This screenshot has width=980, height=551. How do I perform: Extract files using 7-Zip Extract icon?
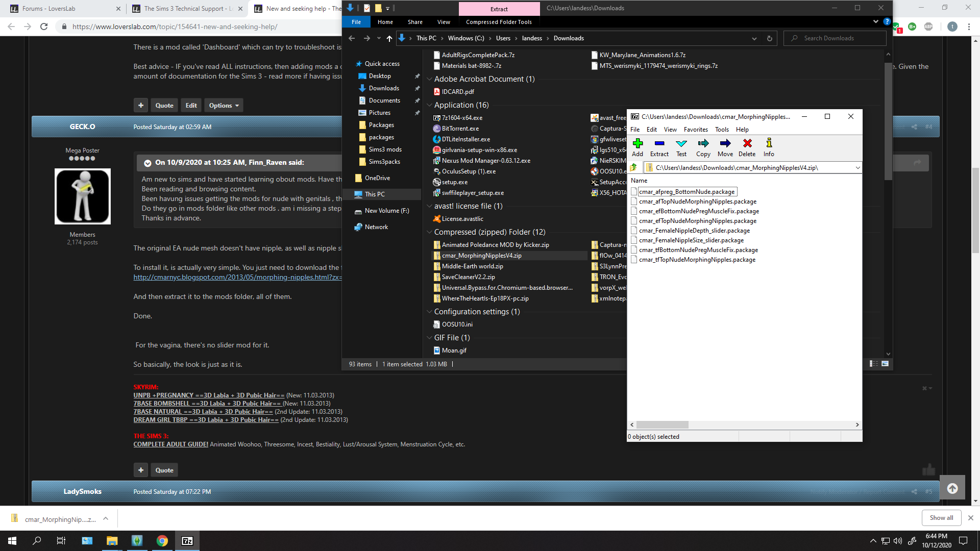[659, 147]
